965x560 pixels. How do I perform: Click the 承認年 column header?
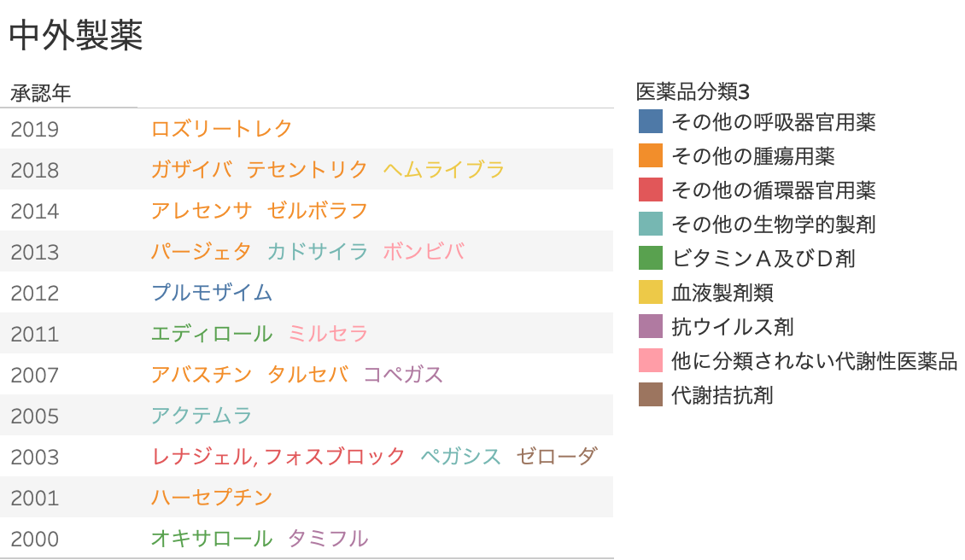41,93
